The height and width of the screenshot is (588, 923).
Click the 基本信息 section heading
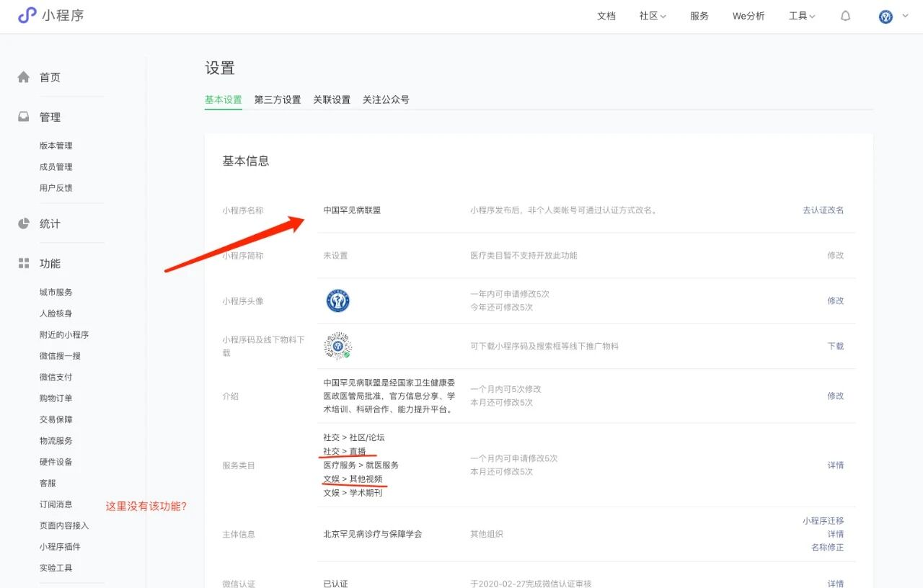(246, 161)
